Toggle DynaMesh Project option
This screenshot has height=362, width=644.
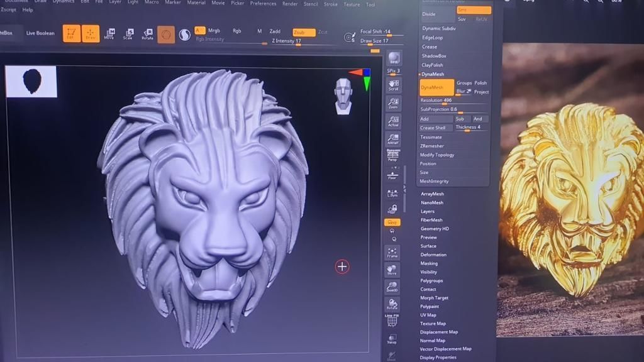click(x=481, y=92)
